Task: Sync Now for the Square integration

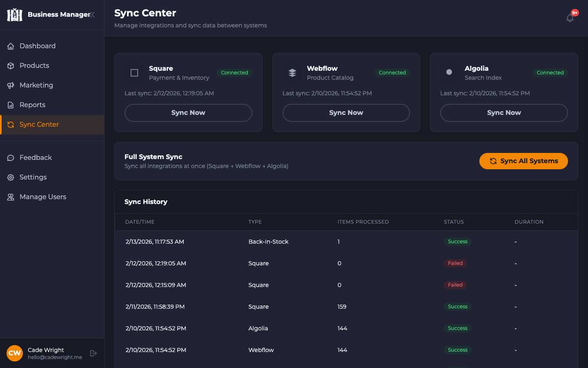Action: coord(188,113)
